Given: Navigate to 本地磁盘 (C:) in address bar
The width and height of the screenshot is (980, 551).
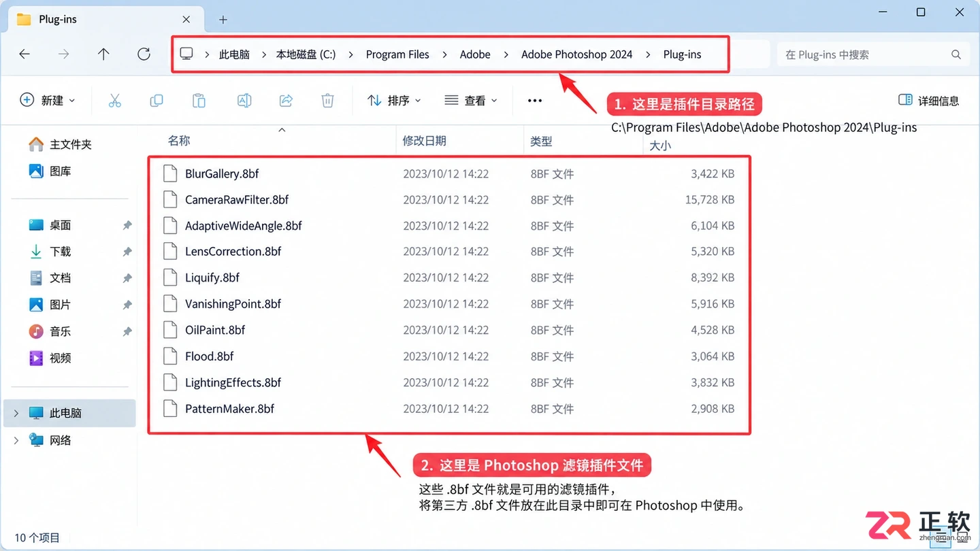Looking at the screenshot, I should pyautogui.click(x=306, y=54).
